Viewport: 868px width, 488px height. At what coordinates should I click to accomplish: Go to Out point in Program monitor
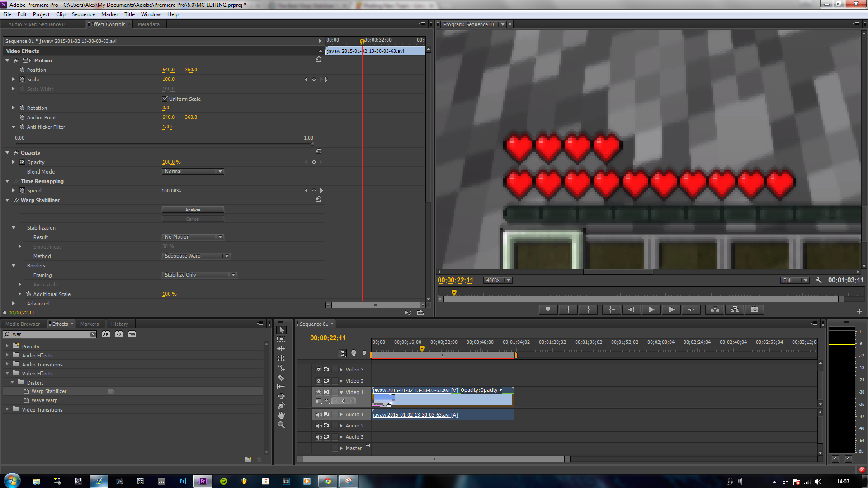691,310
